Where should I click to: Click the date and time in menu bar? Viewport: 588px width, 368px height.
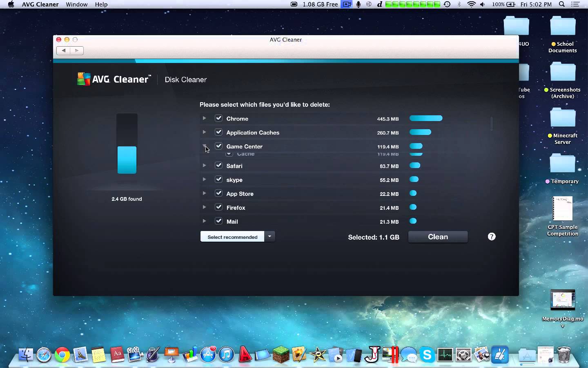coord(536,4)
